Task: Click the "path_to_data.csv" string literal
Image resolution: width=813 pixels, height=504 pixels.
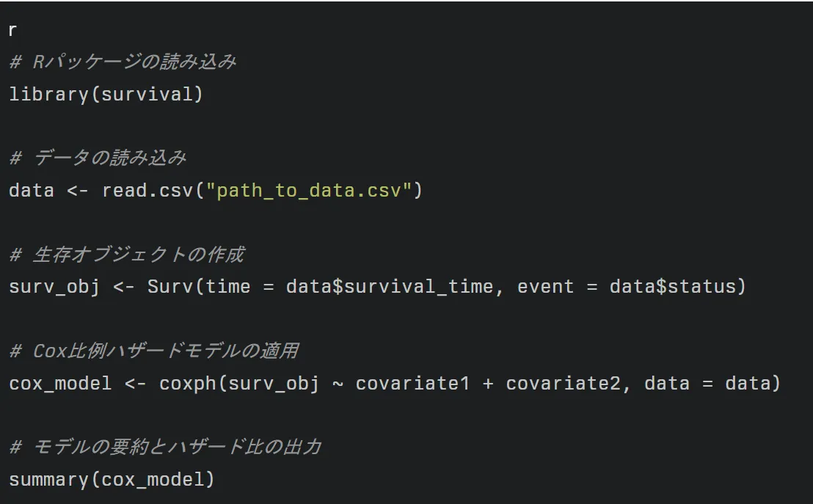Action: 308,191
